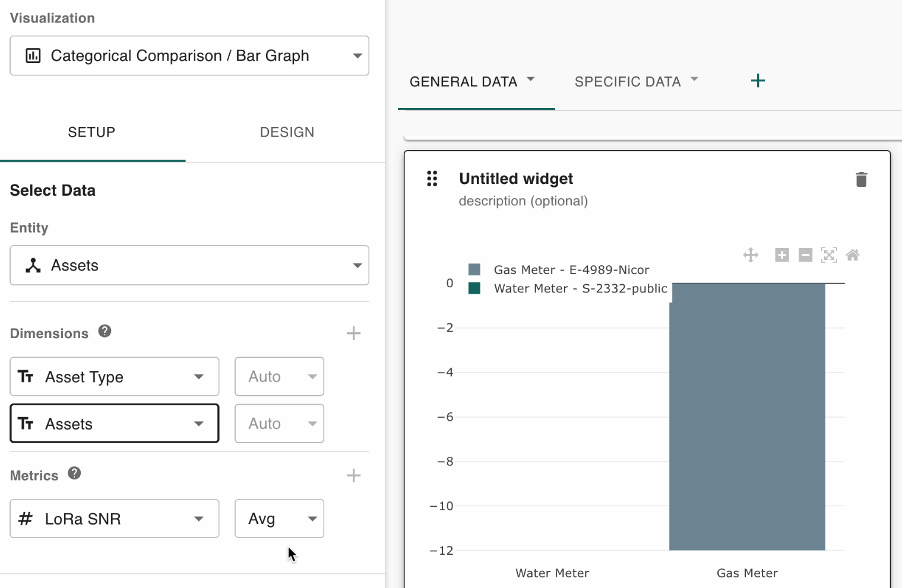Viewport: 902px width, 588px height.
Task: Zoom out using the chart minus icon
Action: (x=805, y=255)
